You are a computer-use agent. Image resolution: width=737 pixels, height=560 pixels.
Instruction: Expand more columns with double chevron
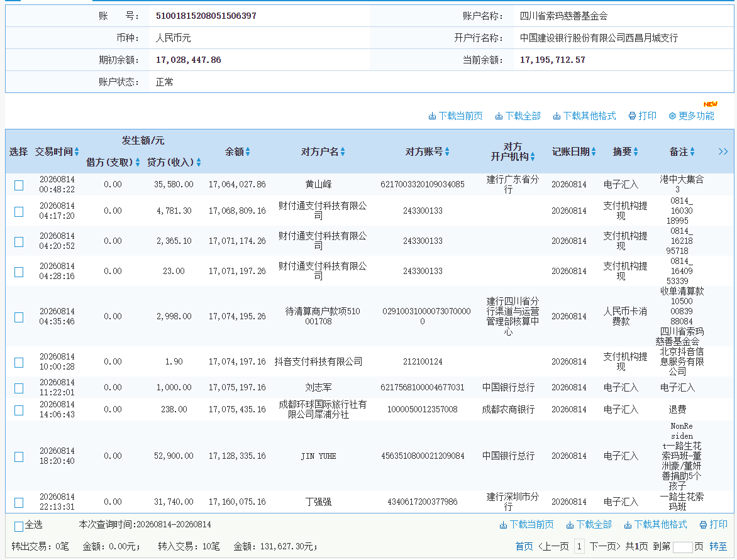723,151
